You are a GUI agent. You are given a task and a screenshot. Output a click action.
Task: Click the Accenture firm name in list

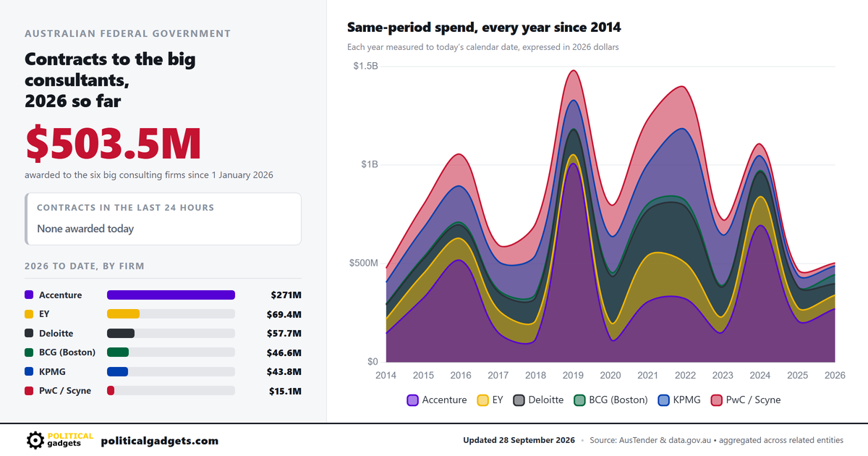(x=60, y=295)
